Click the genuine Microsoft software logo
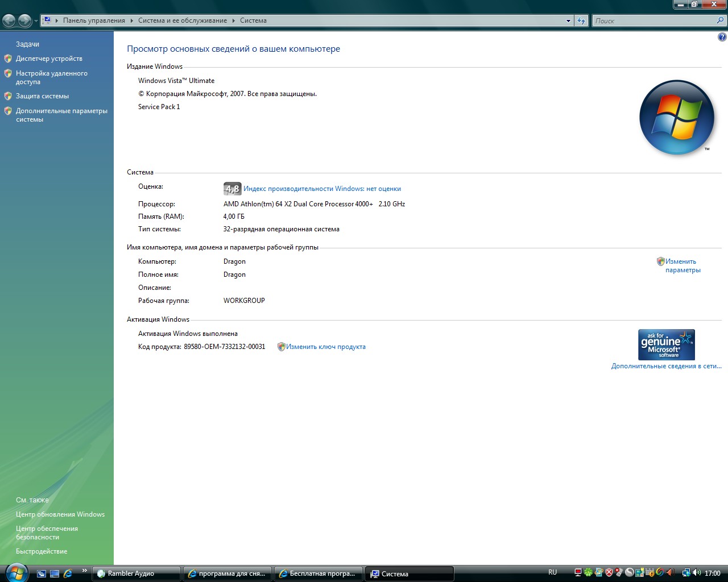728x582 pixels. [x=667, y=344]
